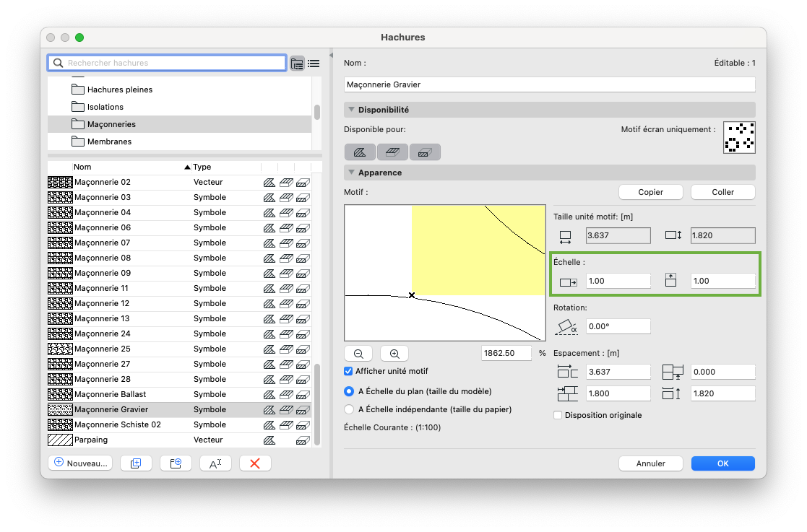Click cover fill icon in Maçonnerie Schiste 02 row
807x532 pixels.
click(286, 425)
